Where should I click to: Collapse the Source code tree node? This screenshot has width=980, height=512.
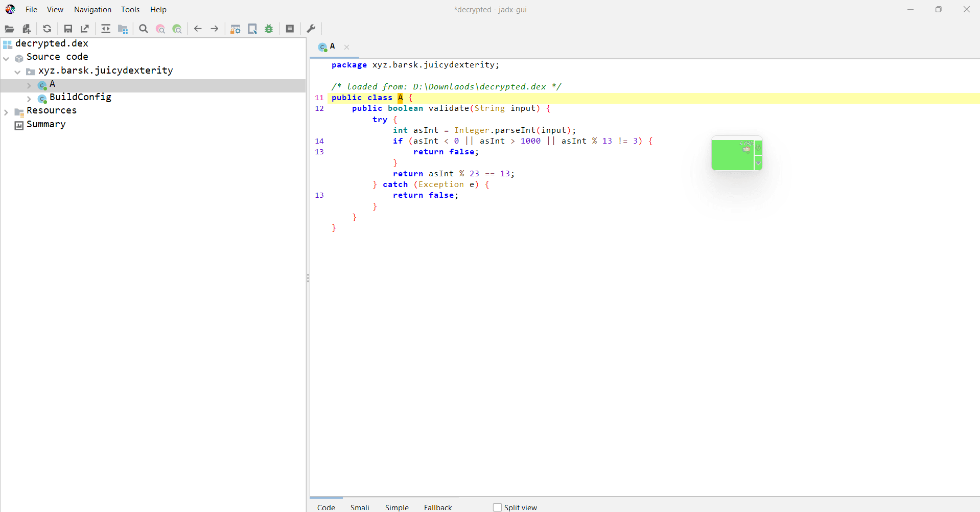coord(6,58)
